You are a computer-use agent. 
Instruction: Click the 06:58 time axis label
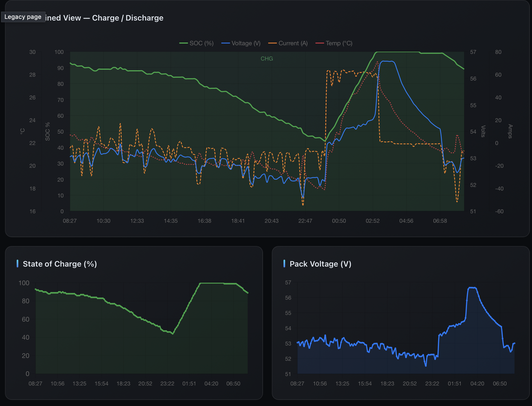(440, 221)
